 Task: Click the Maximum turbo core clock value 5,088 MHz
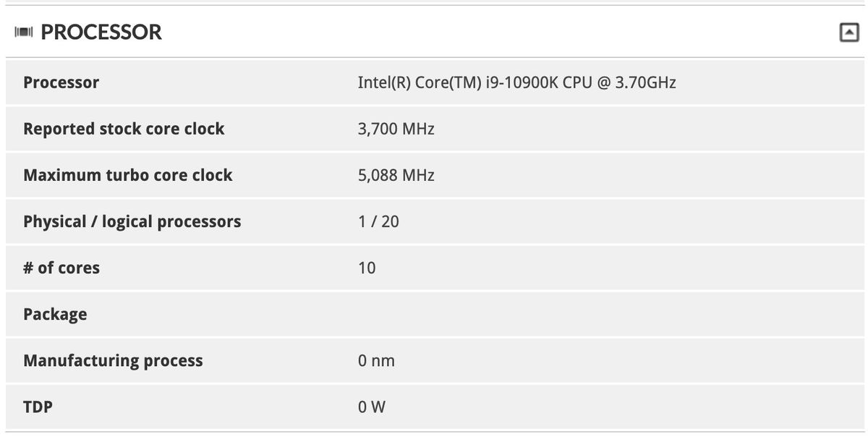[x=396, y=174]
